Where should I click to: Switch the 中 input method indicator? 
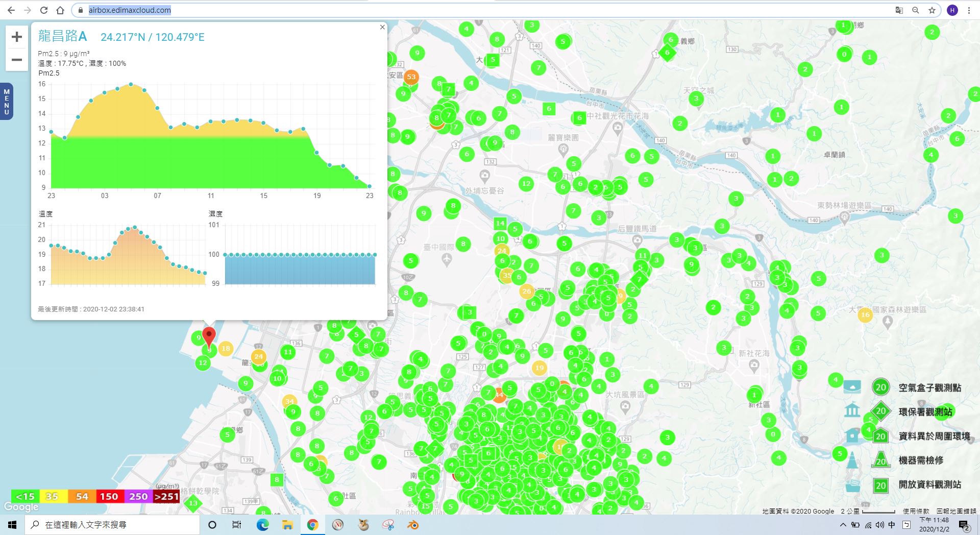pos(892,525)
